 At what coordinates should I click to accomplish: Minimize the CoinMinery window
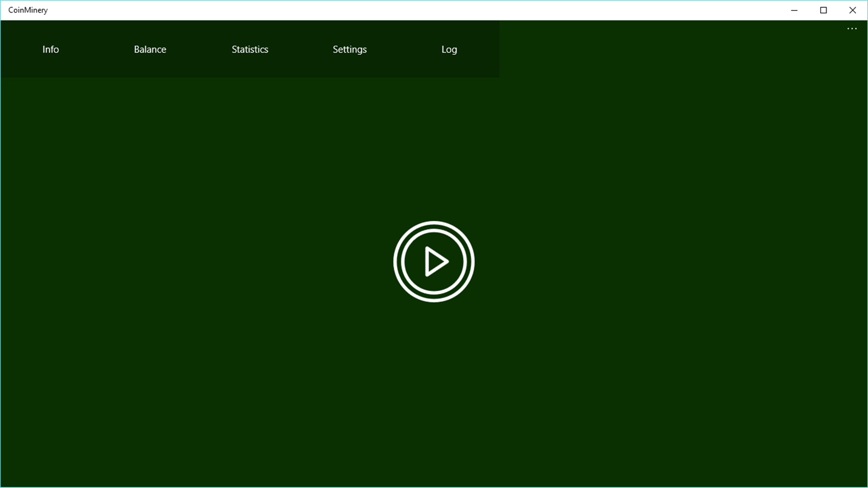(794, 10)
